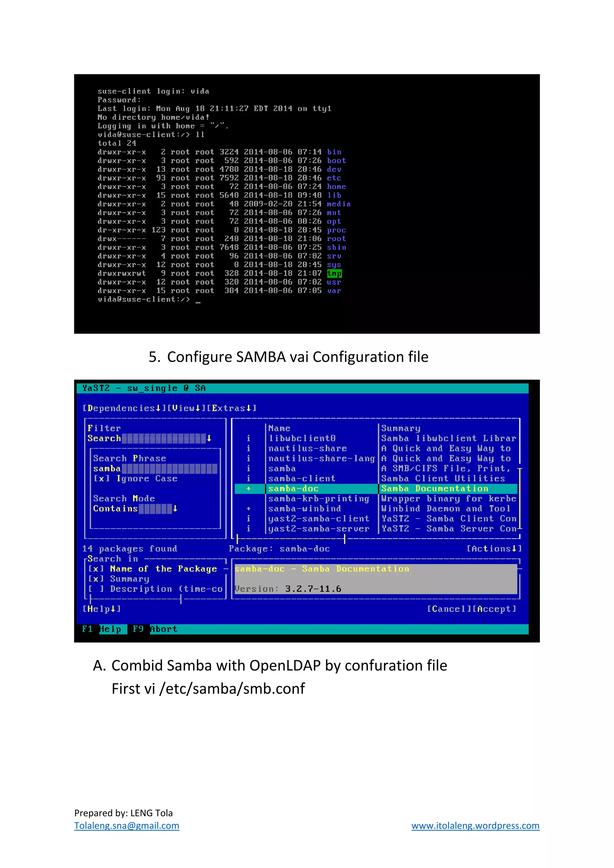Image resolution: width=614 pixels, height=868 pixels.
Task: Click the Version: 3.2.7-11.6 text
Action: 288,589
